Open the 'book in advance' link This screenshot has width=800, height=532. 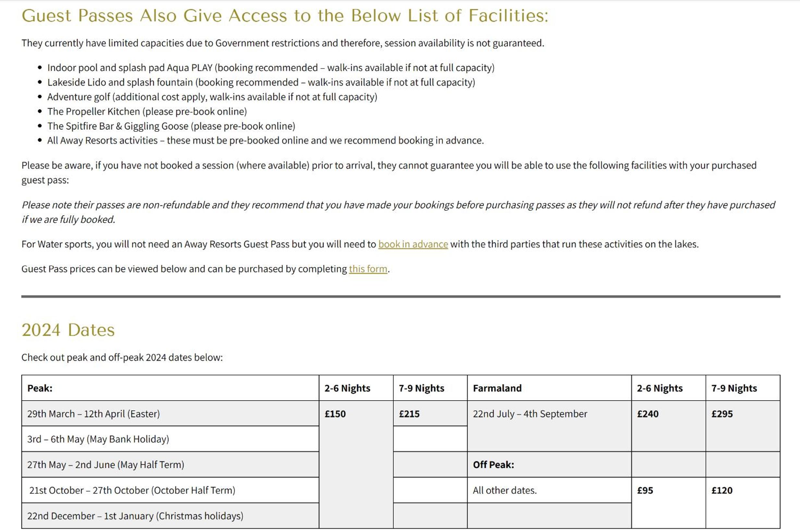[x=413, y=244]
